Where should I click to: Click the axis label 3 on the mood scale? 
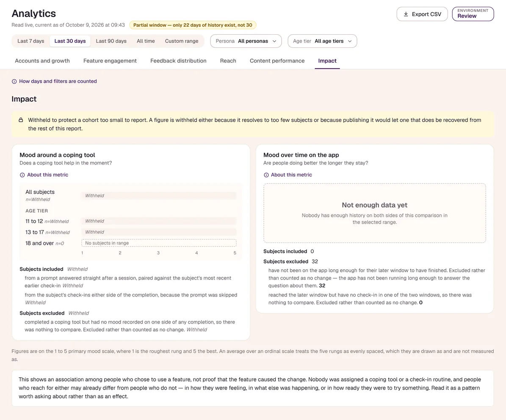[158, 253]
